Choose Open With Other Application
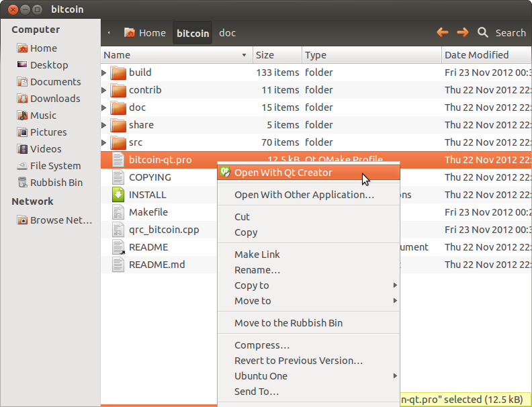This screenshot has height=407, width=532. [x=309, y=195]
